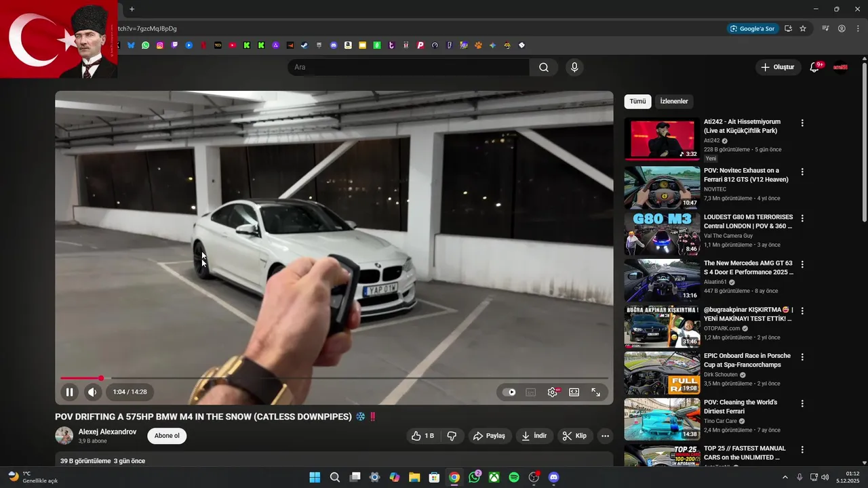Enter fullscreen mode in player
The width and height of the screenshot is (868, 488).
point(595,392)
